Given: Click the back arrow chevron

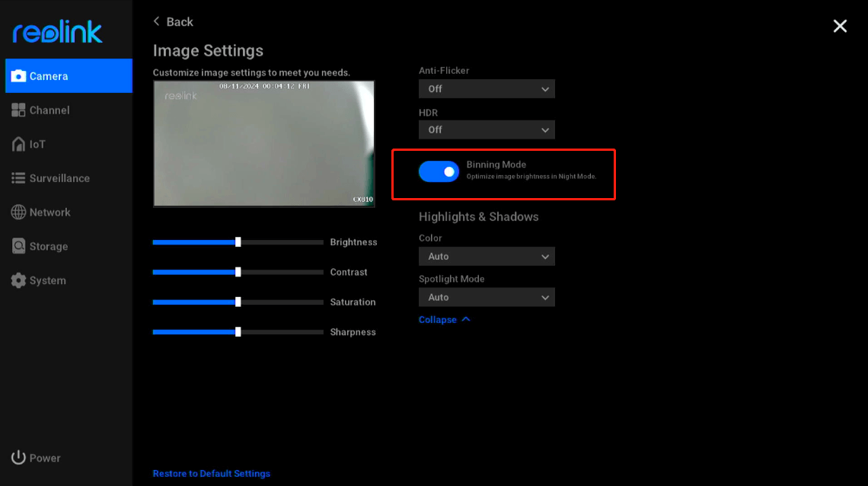Looking at the screenshot, I should pos(157,21).
